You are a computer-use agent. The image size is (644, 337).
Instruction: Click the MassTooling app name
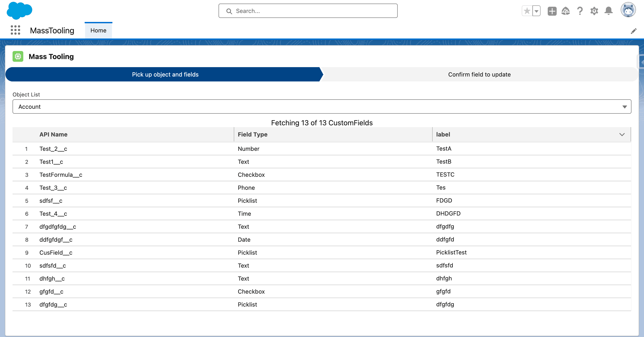click(52, 30)
